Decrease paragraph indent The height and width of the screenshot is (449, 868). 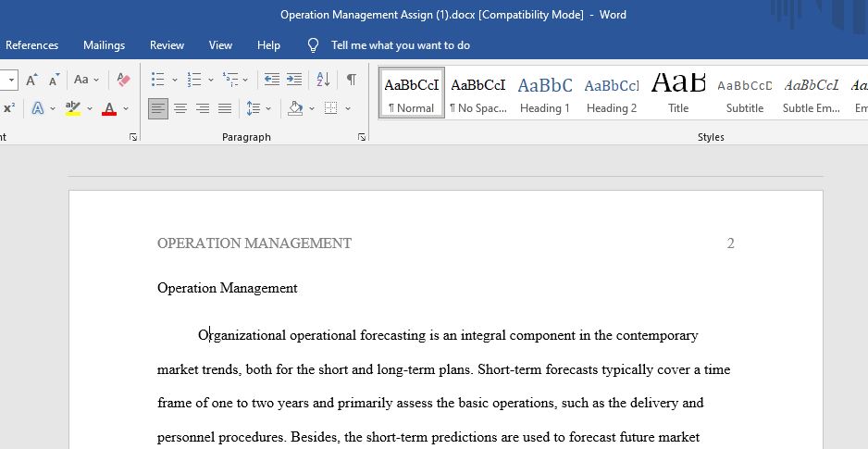[271, 80]
